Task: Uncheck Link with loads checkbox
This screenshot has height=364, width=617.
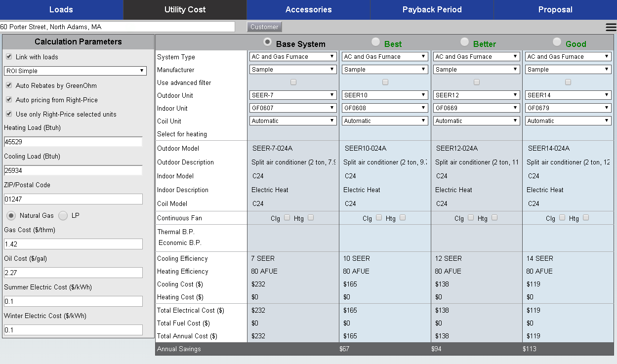Action: tap(9, 57)
